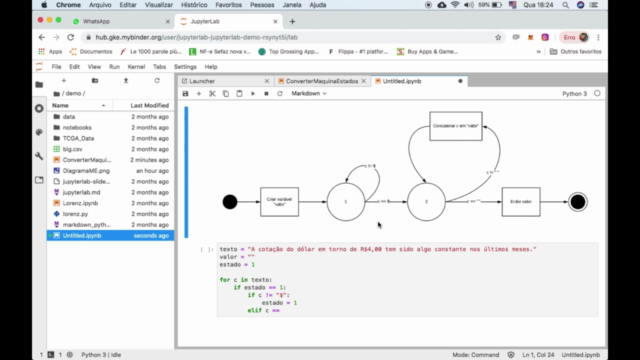Cut the selected cell with scissors icon
This screenshot has width=640, height=360.
pos(212,93)
